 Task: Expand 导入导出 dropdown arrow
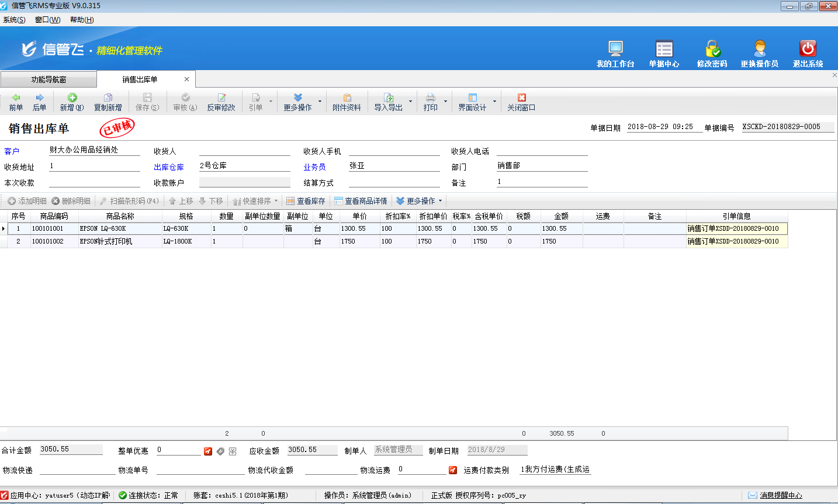coord(410,102)
